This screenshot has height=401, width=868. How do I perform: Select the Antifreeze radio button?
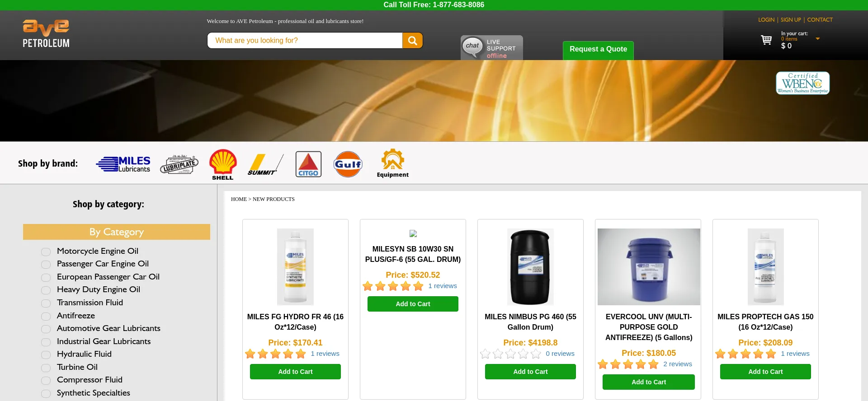46,317
